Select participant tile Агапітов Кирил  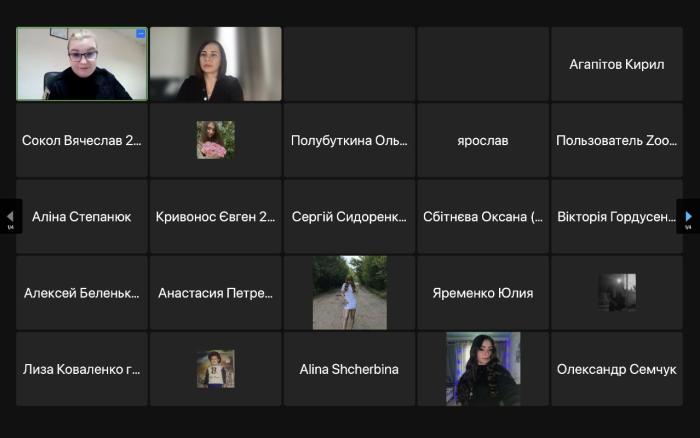(x=616, y=64)
